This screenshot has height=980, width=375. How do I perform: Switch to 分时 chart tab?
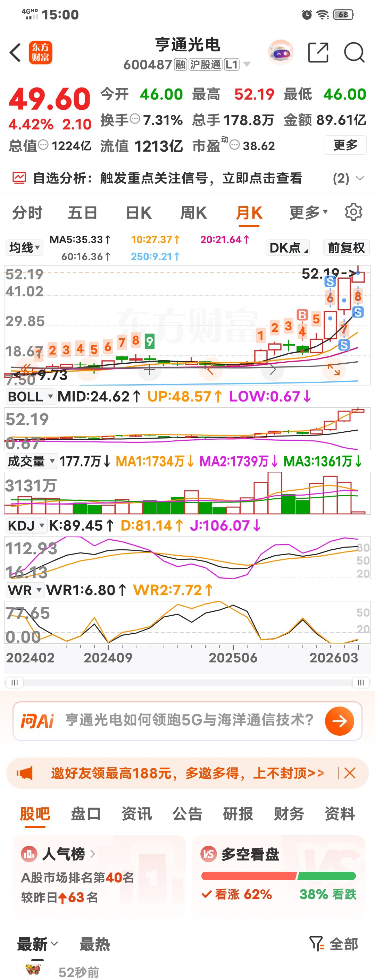[x=27, y=213]
